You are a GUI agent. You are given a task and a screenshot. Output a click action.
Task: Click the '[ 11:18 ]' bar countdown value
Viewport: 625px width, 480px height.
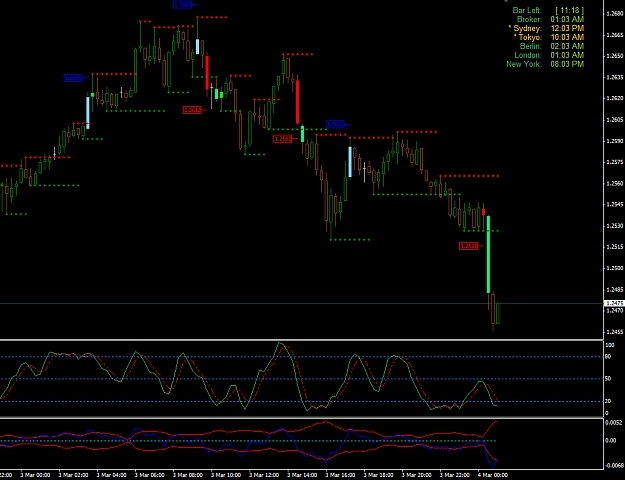[x=569, y=10]
